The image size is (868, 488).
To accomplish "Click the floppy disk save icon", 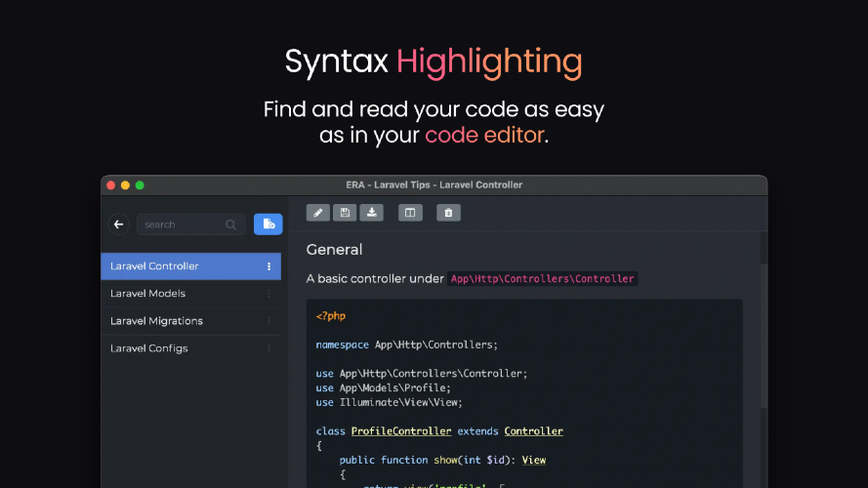I will tap(345, 213).
